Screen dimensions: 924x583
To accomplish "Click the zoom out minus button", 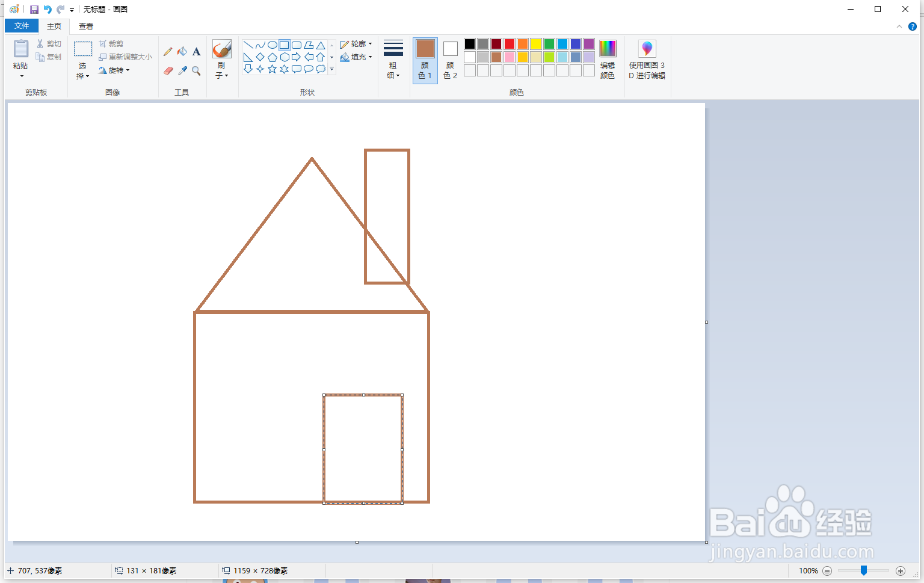I will coord(827,571).
